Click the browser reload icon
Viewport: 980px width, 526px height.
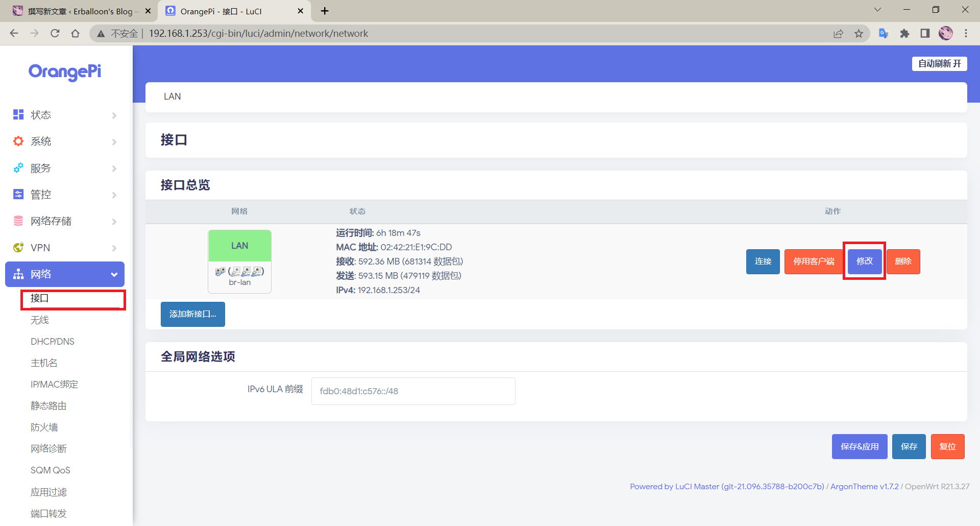[55, 33]
